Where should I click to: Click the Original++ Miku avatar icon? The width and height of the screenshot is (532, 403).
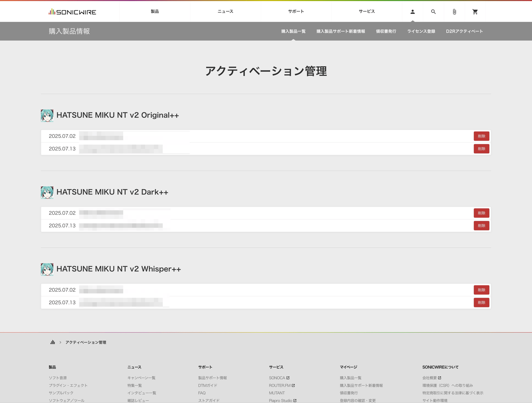coord(47,116)
